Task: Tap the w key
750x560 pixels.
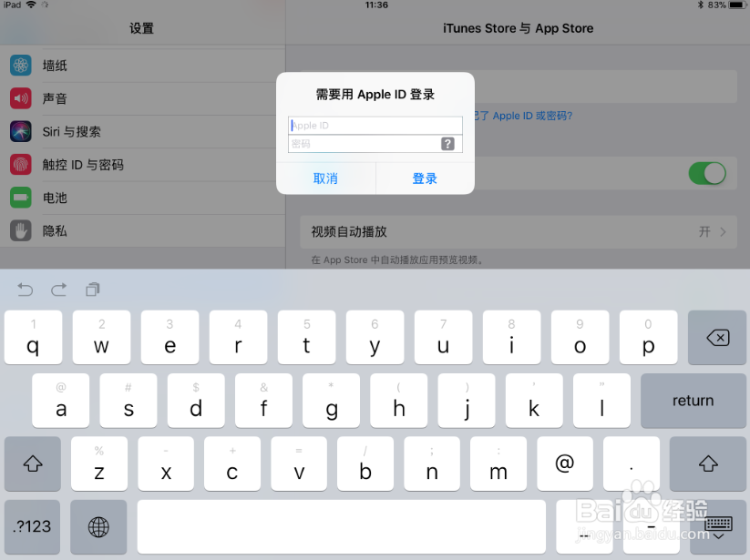Action: [x=101, y=338]
